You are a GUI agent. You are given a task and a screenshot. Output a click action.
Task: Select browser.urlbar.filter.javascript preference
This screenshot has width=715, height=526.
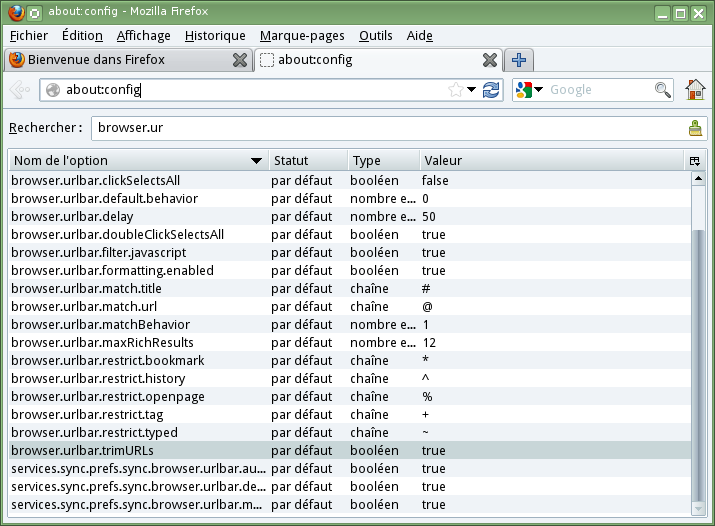[350, 253]
